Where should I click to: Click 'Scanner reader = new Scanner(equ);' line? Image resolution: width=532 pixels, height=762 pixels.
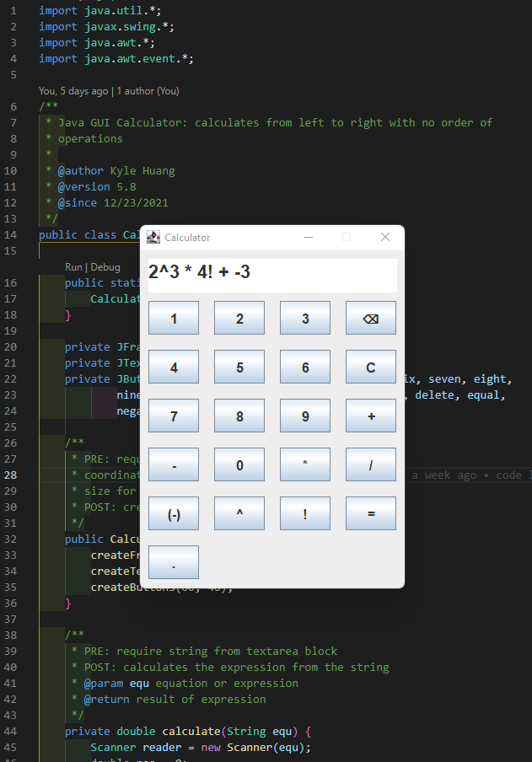[201, 747]
